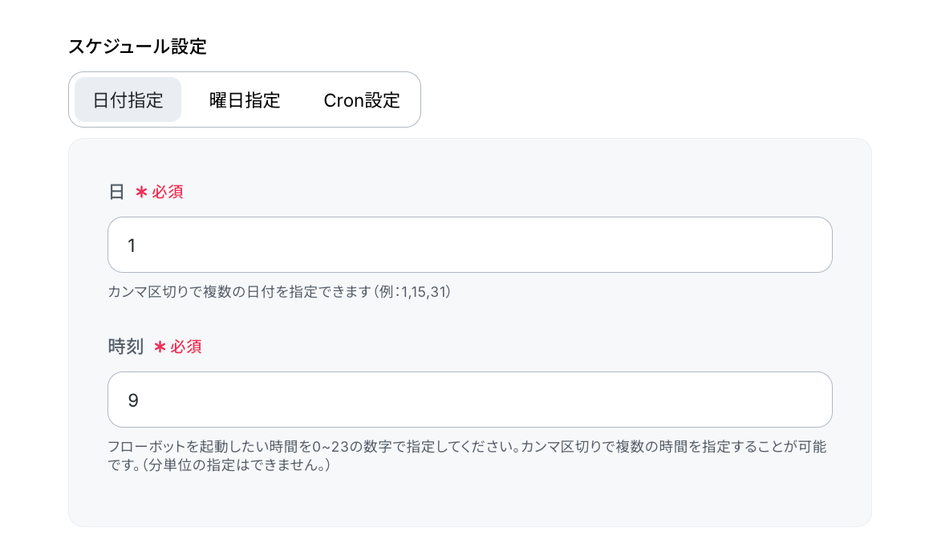Click the red asterisk beside 日

click(x=141, y=192)
